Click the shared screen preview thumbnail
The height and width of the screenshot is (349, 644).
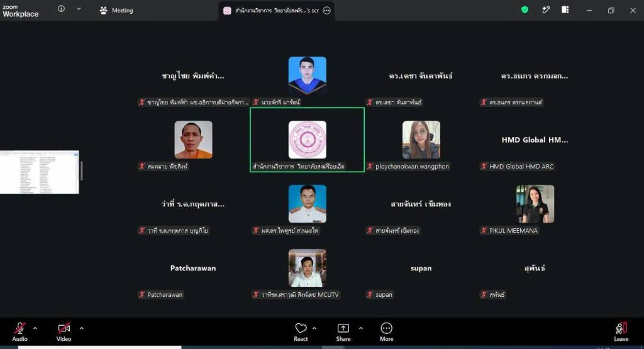(x=40, y=172)
